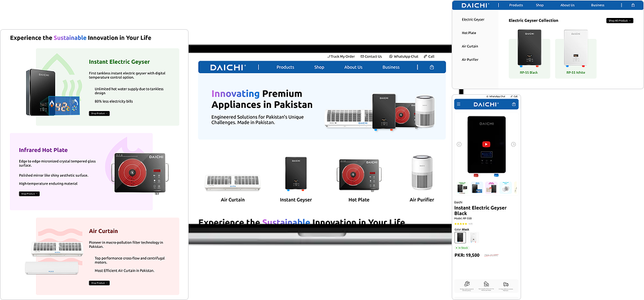Select Hot Plate in dropdown sidebar
The height and width of the screenshot is (300, 644).
pyautogui.click(x=469, y=33)
